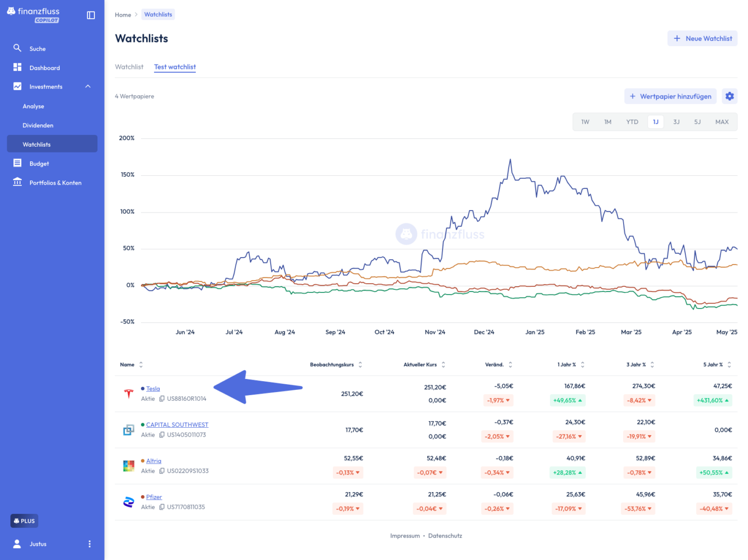Viewport: 748px width, 560px height.
Task: Click Altria's orange legend color dot
Action: click(x=143, y=461)
